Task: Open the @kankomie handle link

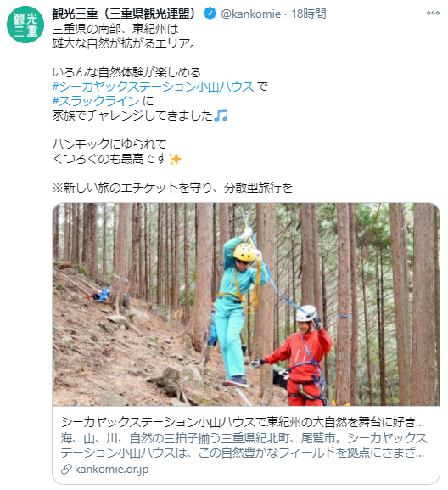Action: (250, 14)
